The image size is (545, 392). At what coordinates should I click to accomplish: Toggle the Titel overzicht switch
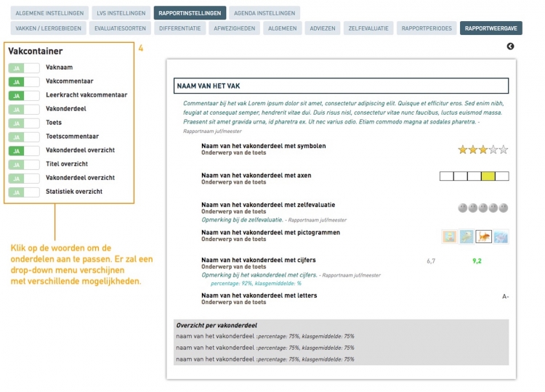point(24,165)
